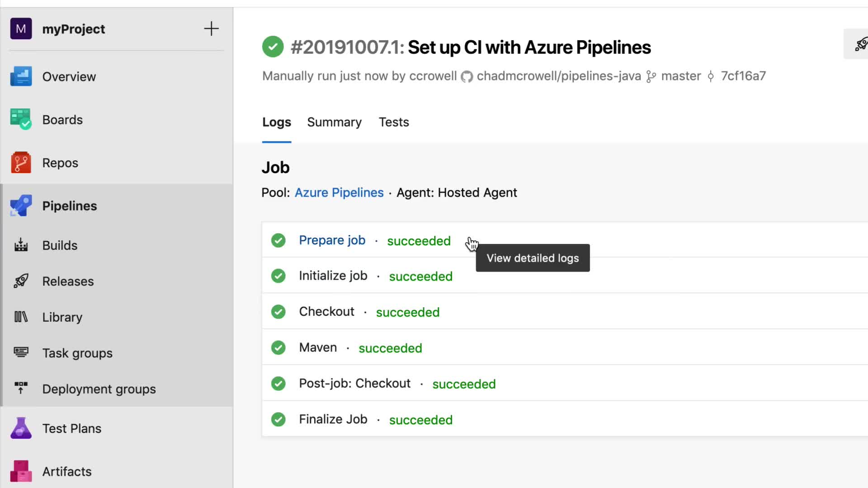The width and height of the screenshot is (868, 488).
Task: Open Boards from the sidebar icon
Action: (x=21, y=120)
